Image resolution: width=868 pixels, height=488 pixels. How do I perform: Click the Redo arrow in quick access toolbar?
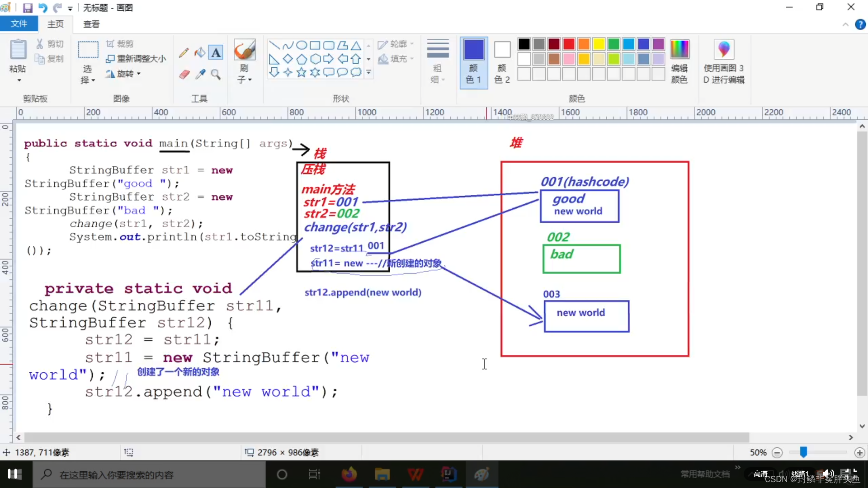coord(57,8)
